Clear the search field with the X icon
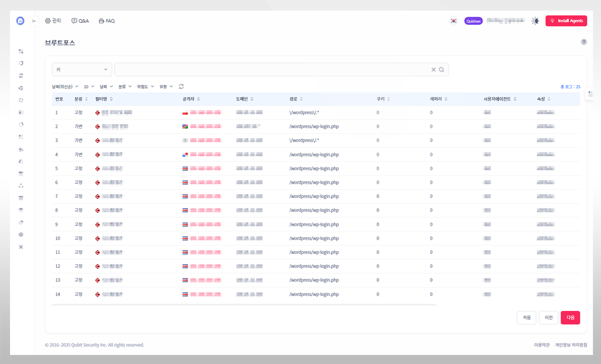The width and height of the screenshot is (601, 364). tap(434, 70)
